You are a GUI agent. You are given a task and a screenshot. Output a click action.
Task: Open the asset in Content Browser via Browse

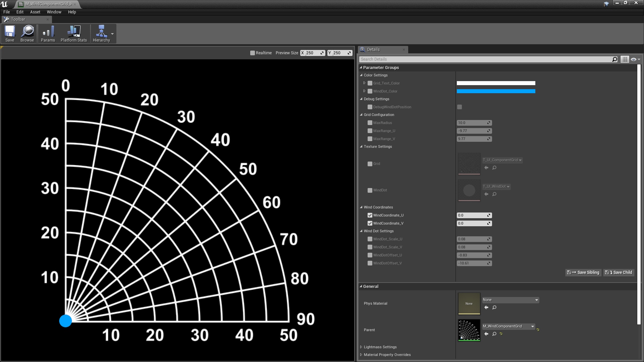[x=27, y=34]
